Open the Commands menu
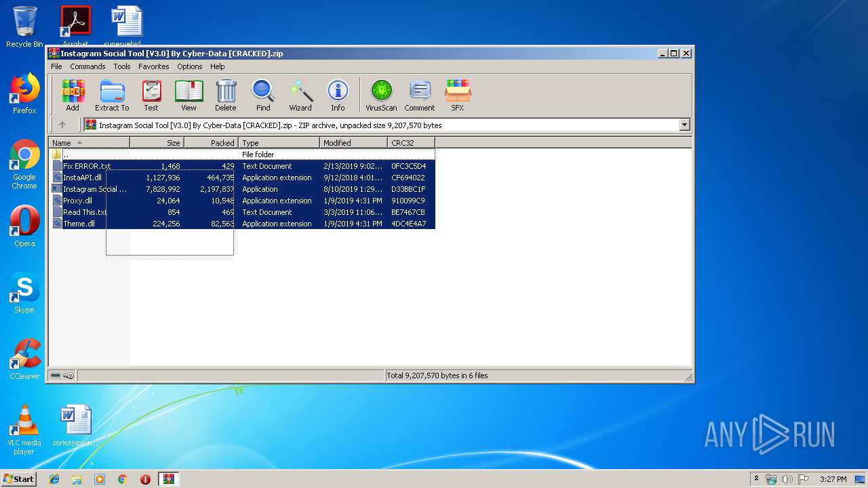 pyautogui.click(x=87, y=66)
